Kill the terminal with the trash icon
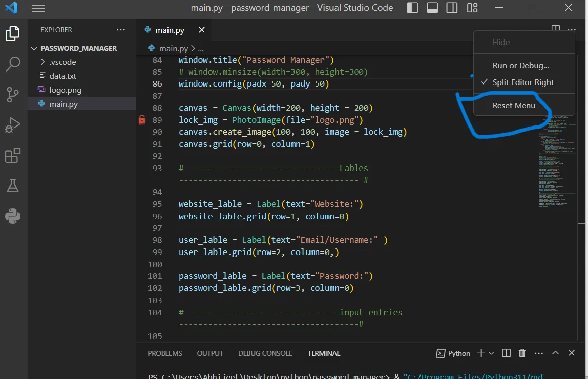 pos(522,353)
